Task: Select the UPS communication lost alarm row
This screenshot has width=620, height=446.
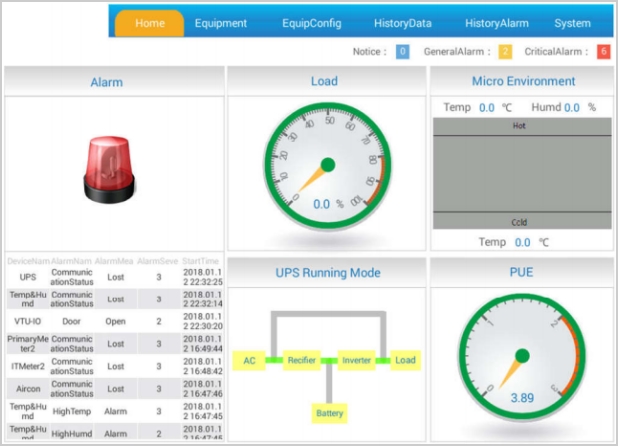Action: click(x=112, y=275)
